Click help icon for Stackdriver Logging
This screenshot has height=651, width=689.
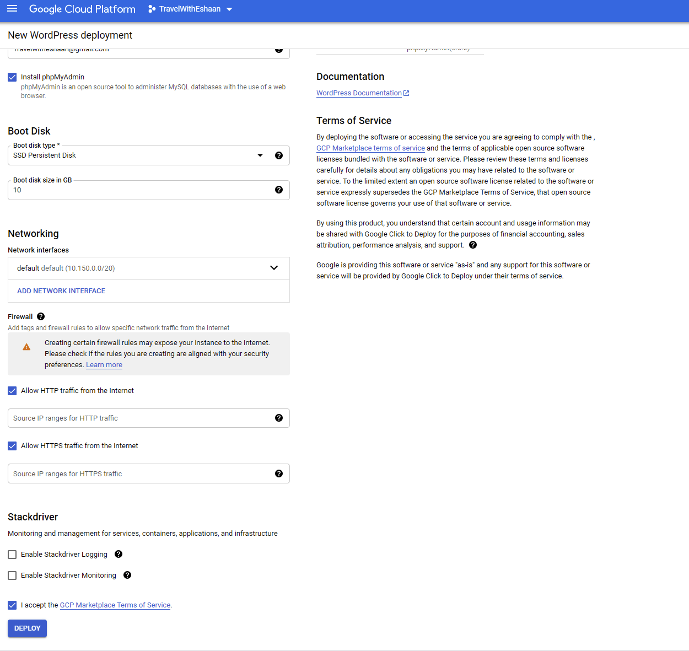[x=118, y=554]
